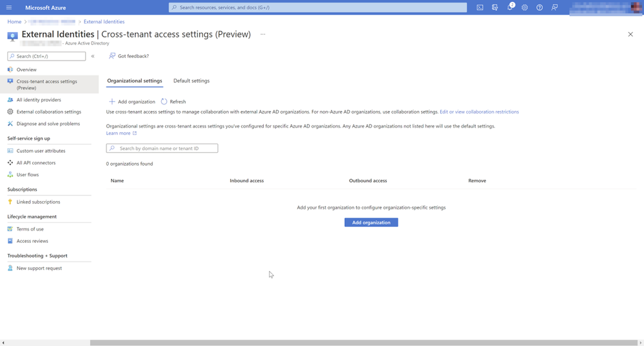The height and width of the screenshot is (346, 644).
Task: Click the Linked subscriptions key icon
Action: pyautogui.click(x=10, y=202)
